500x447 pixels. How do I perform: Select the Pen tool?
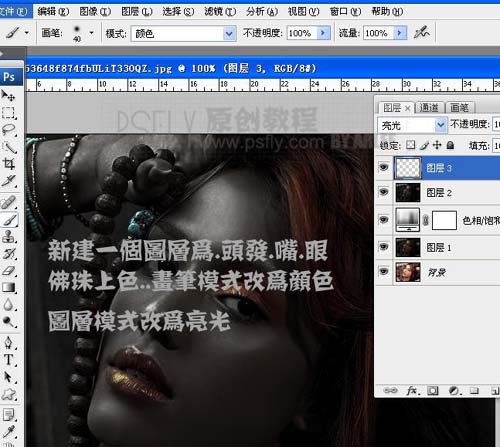coord(9,343)
